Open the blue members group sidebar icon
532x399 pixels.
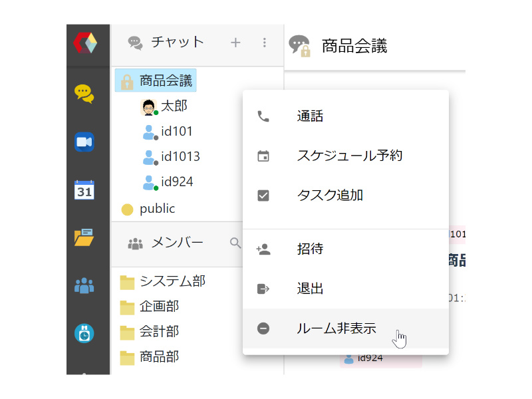coord(84,286)
